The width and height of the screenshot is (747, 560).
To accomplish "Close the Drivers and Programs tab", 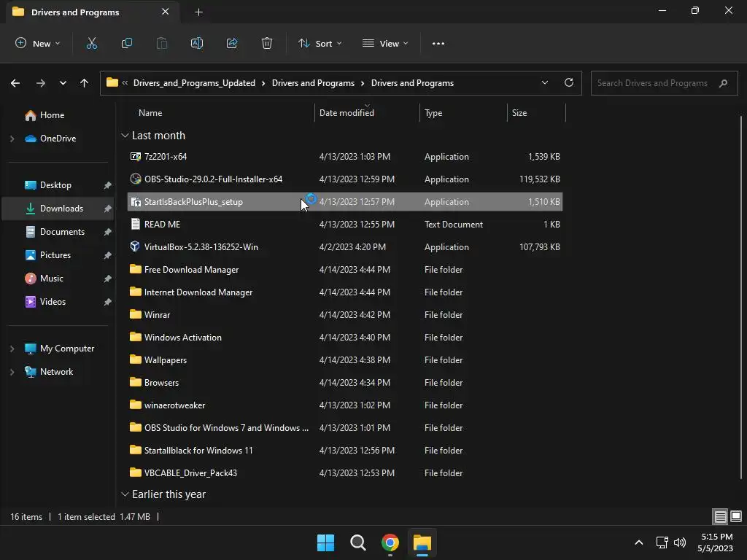I will 166,12.
